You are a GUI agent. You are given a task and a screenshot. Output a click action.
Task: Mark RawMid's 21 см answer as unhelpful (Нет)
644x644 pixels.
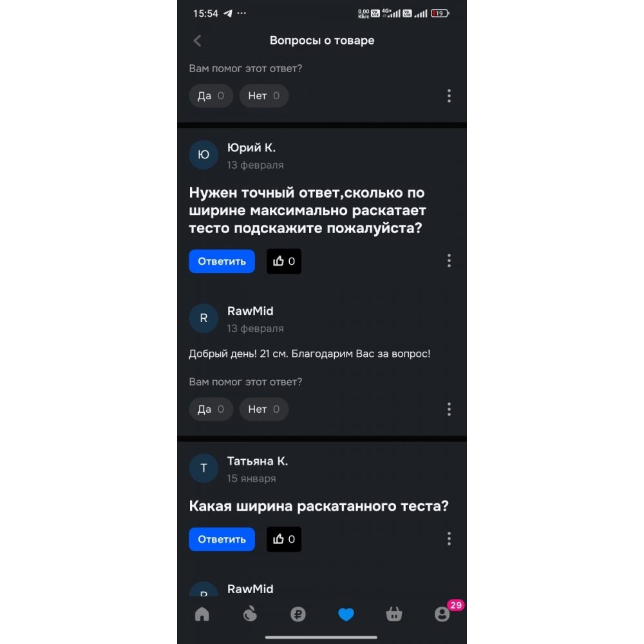(x=264, y=410)
